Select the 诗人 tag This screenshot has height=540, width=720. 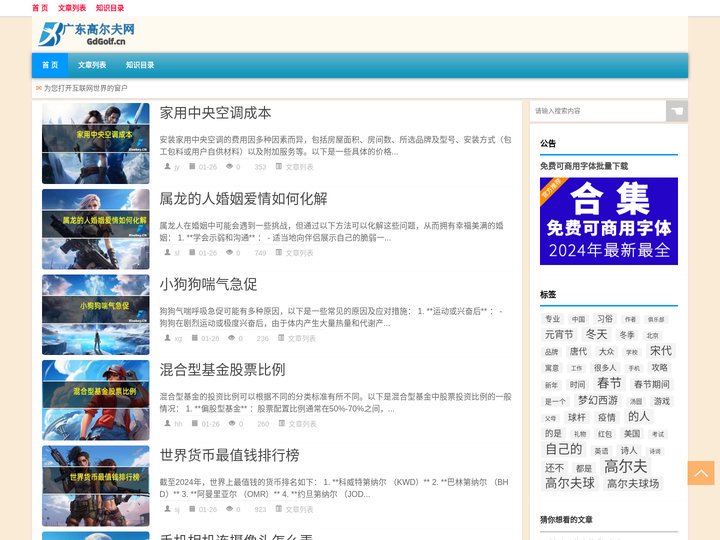[629, 450]
